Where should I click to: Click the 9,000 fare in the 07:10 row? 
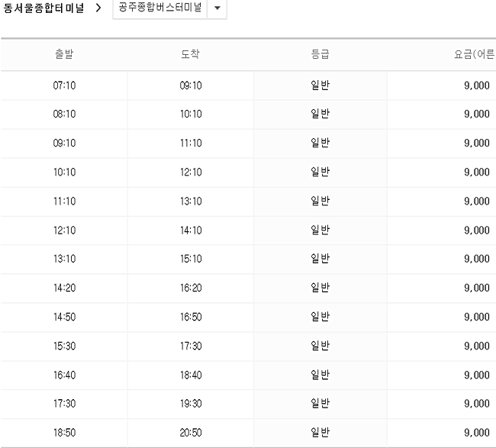click(x=477, y=85)
